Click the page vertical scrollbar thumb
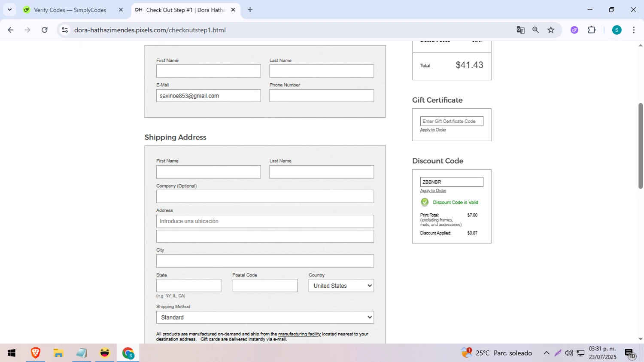The width and height of the screenshot is (644, 362). tap(640, 146)
